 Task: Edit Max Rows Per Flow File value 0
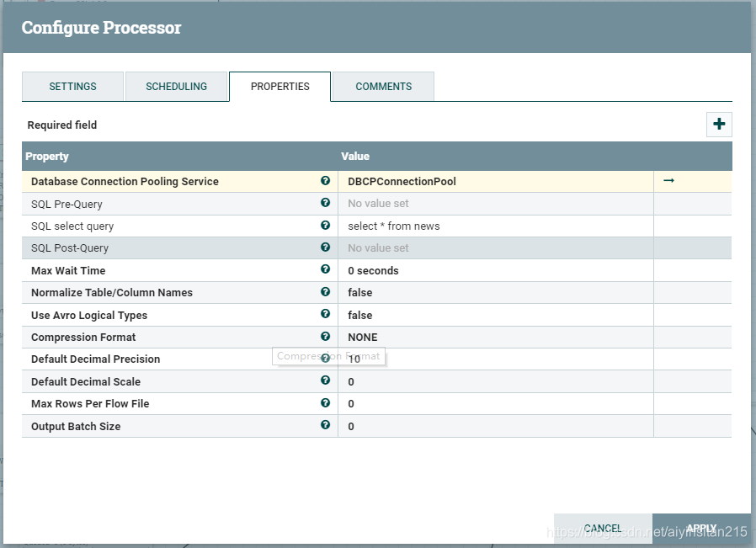point(496,404)
